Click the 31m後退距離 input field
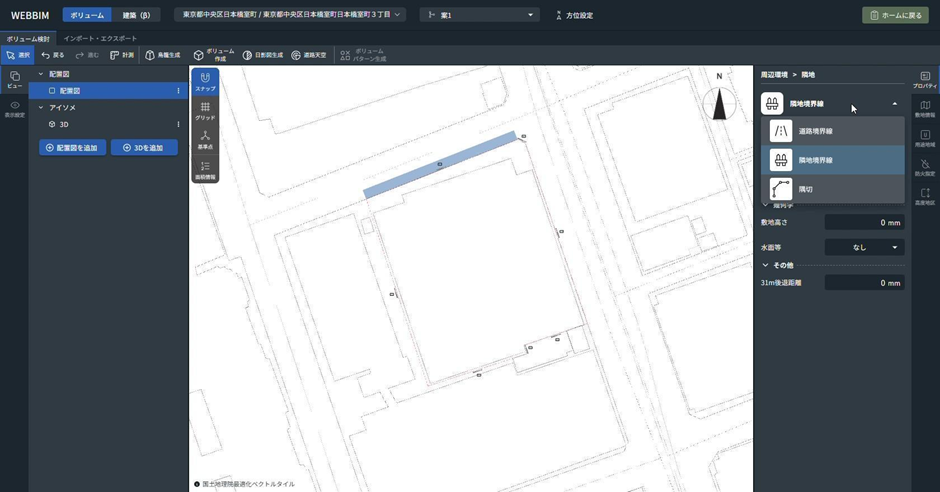The width and height of the screenshot is (940, 492). [x=864, y=283]
